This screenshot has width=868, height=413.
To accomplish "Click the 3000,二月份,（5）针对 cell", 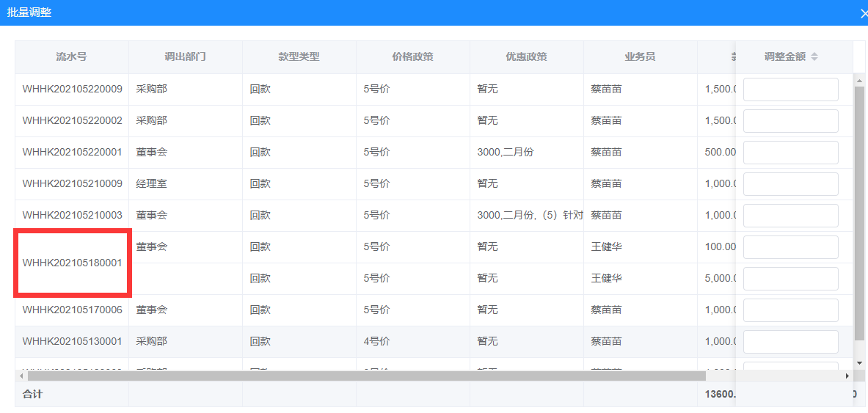I will 530,216.
